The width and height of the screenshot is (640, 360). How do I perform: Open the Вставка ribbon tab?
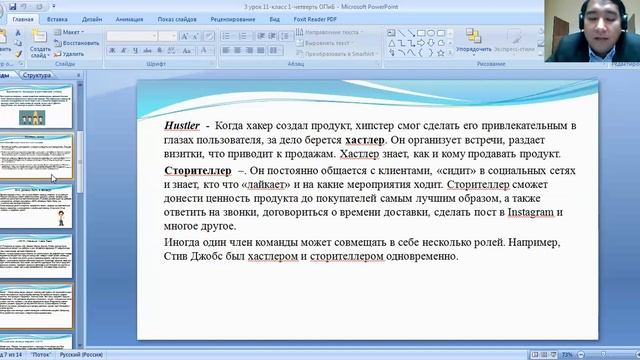(x=57, y=19)
